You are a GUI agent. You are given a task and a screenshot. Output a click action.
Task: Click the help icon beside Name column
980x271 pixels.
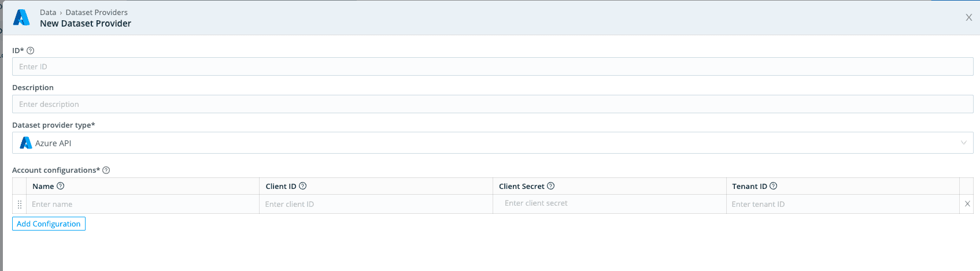pos(61,186)
